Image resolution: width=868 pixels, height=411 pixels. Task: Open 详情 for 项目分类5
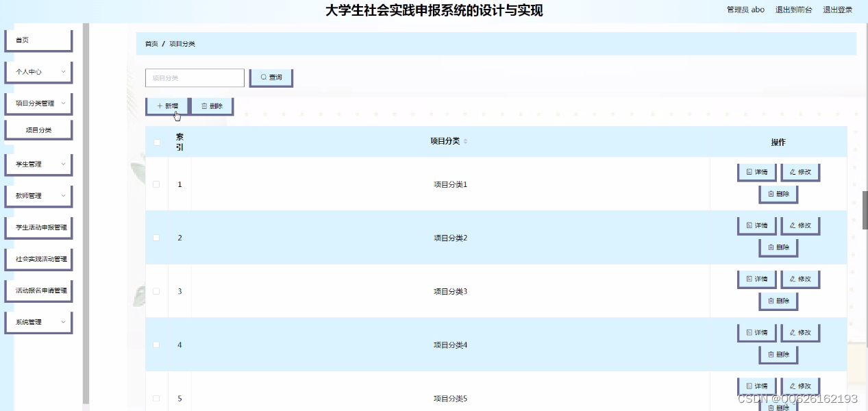(x=757, y=386)
